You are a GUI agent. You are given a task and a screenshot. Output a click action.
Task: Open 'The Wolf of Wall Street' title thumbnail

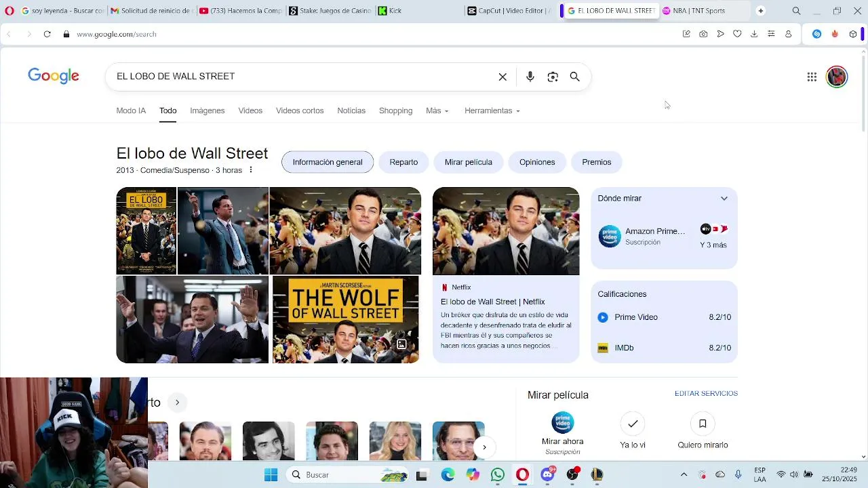pyautogui.click(x=346, y=319)
